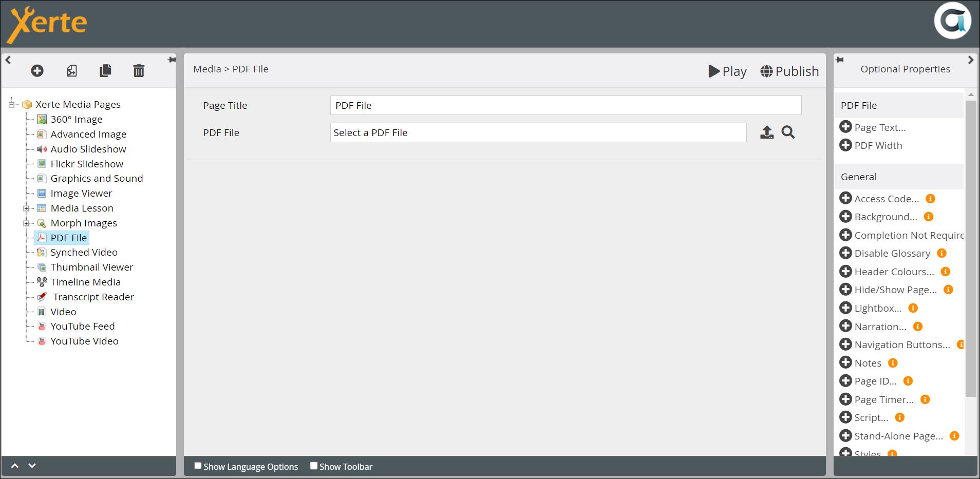Expand the Morph Images tree node
980x479 pixels.
26,223
